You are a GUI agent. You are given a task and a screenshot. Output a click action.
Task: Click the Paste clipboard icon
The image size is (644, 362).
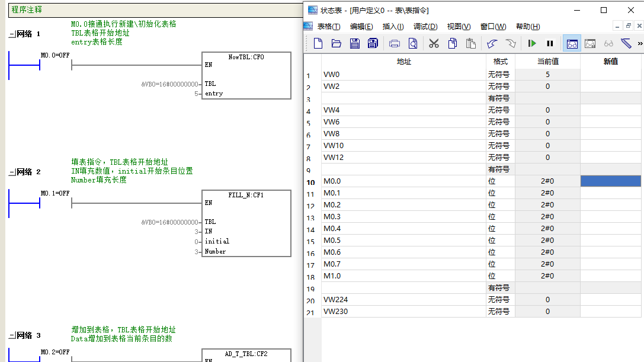[x=470, y=43]
